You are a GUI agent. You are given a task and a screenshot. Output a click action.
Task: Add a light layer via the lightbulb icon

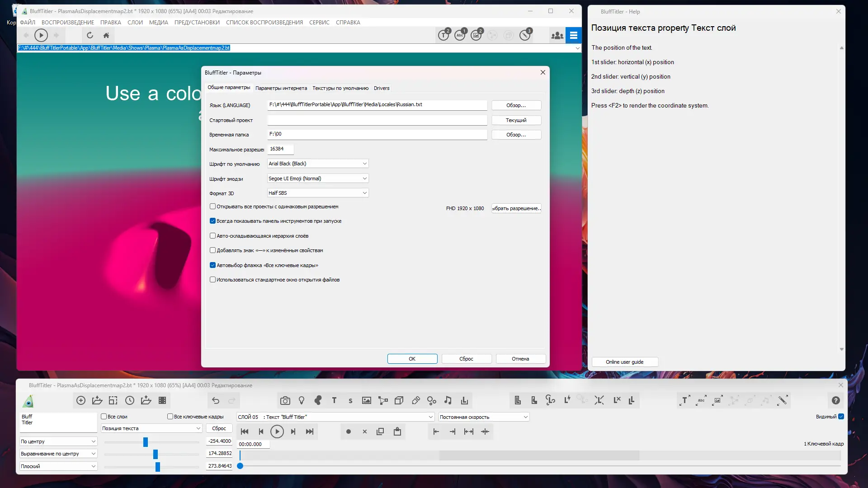click(x=302, y=401)
